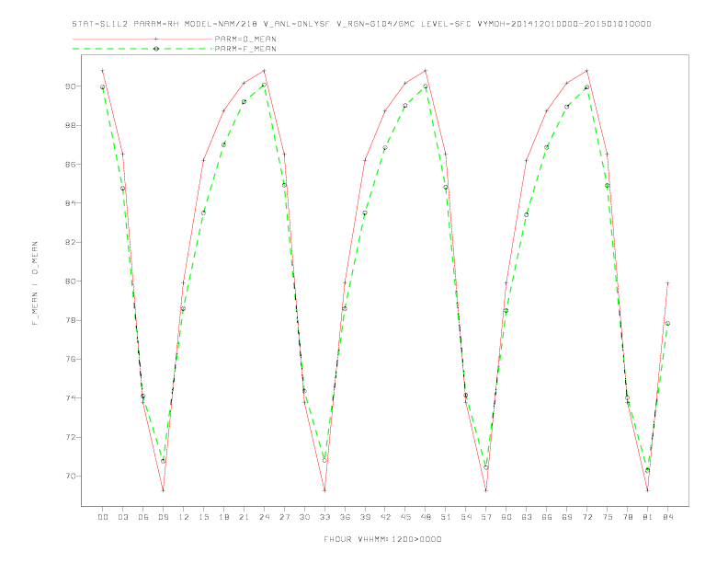The width and height of the screenshot is (728, 563).
Task: Click x-axis tick label 60
Action: [506, 517]
